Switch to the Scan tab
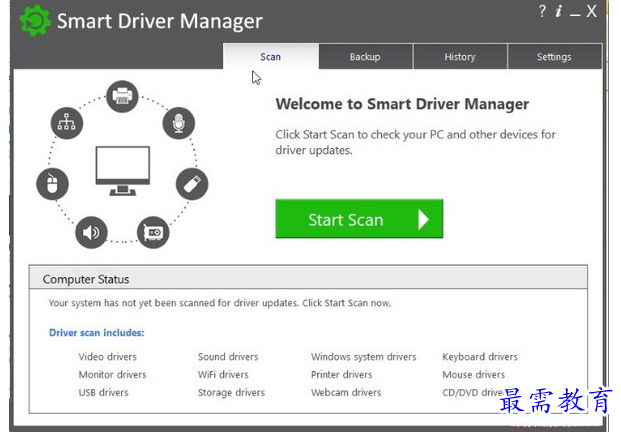 coord(270,57)
